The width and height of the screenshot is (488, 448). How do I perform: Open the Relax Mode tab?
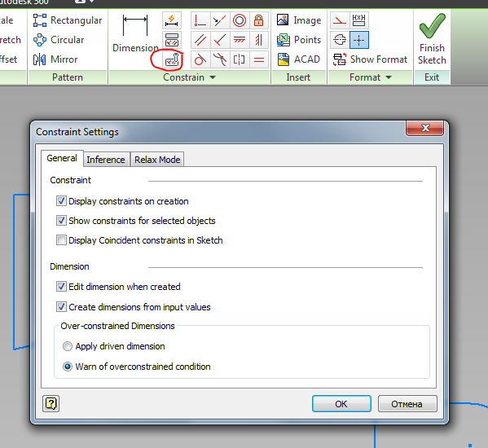pyautogui.click(x=157, y=160)
